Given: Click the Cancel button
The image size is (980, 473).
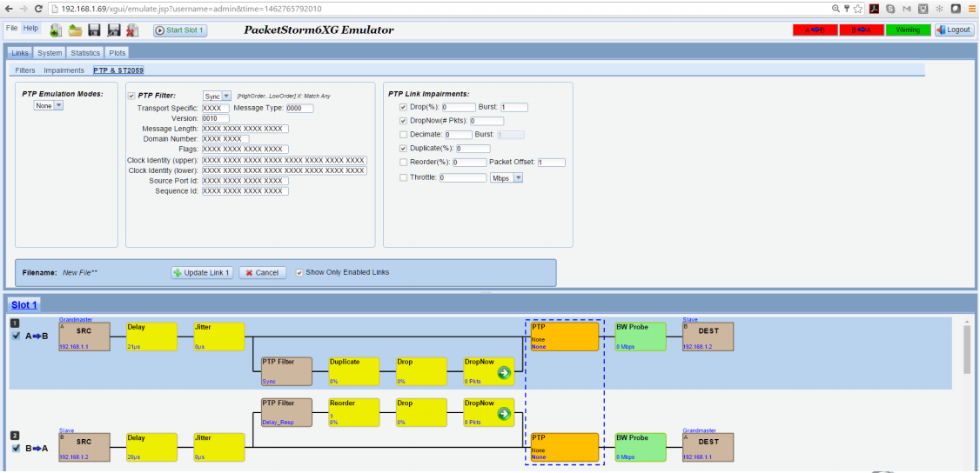Looking at the screenshot, I should (263, 273).
